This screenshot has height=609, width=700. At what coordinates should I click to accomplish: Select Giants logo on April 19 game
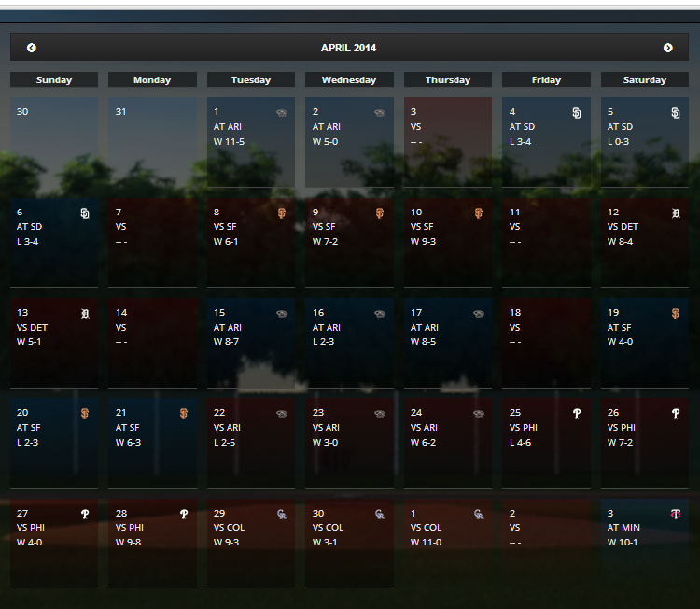click(676, 314)
